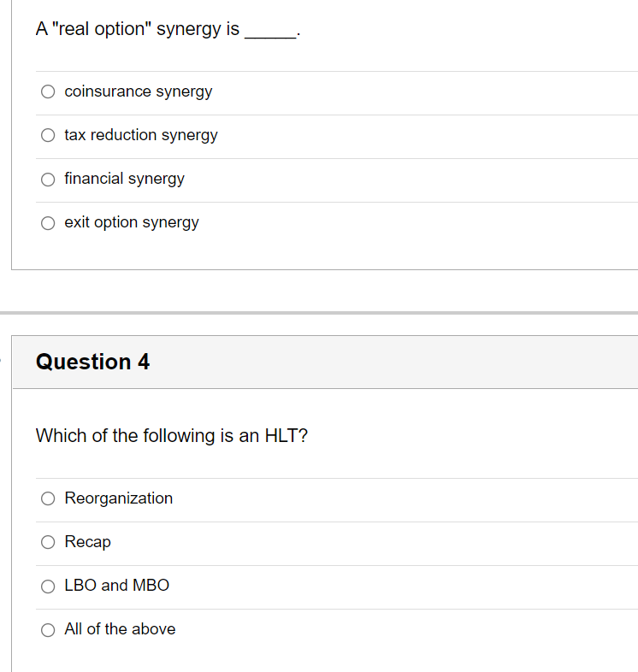Select the All of the above radio button
The width and height of the screenshot is (638, 672).
48,629
